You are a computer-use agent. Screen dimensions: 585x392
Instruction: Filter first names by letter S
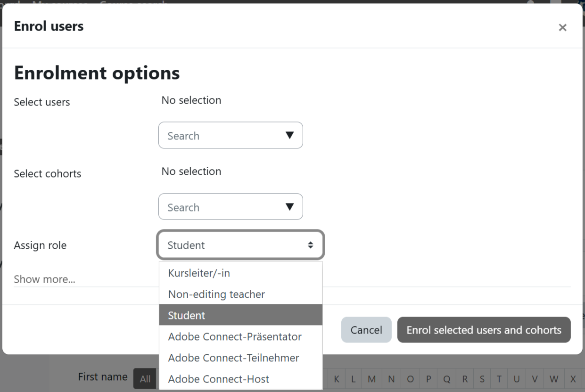[482, 379]
